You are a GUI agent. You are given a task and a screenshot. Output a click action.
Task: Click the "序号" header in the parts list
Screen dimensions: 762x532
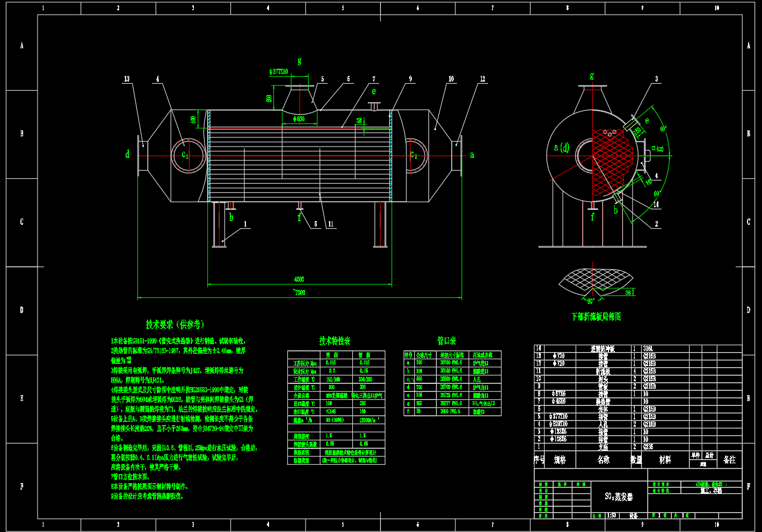click(539, 460)
